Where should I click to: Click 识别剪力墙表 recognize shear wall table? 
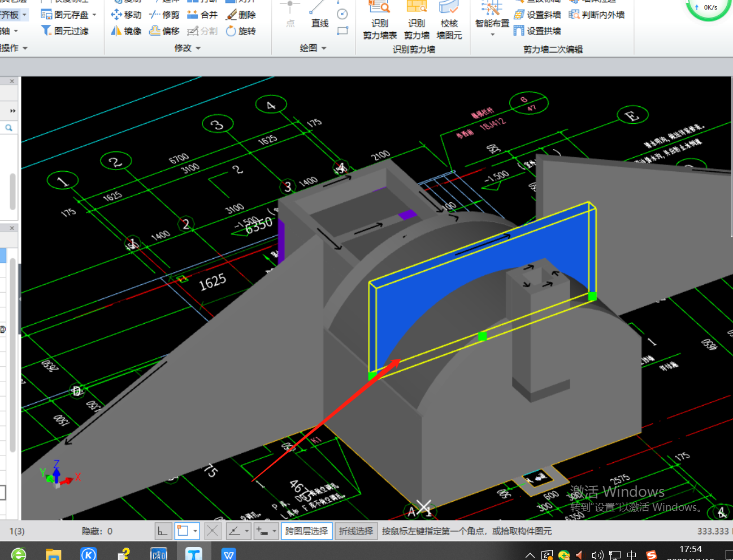click(380, 20)
